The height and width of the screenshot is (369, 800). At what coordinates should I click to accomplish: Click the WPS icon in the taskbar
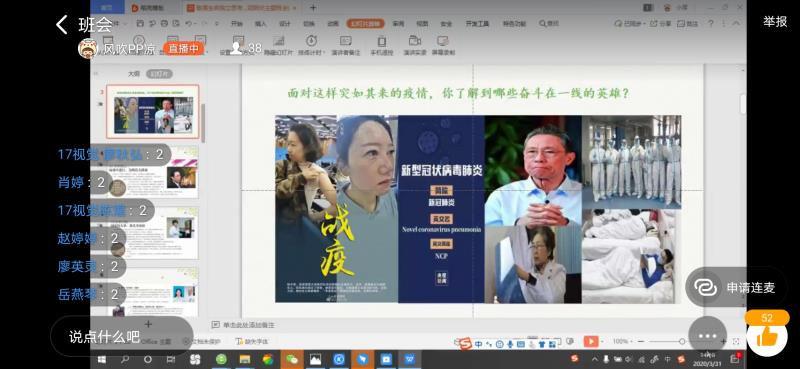point(410,359)
